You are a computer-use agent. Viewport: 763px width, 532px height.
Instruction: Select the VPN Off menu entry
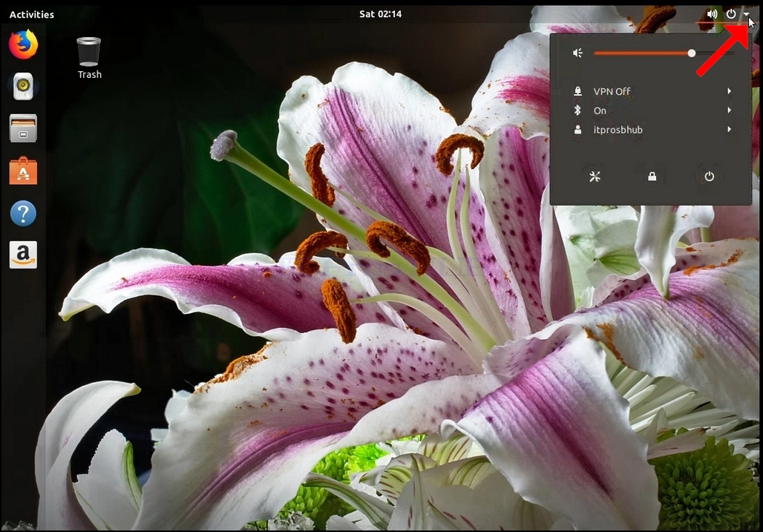[x=652, y=91]
